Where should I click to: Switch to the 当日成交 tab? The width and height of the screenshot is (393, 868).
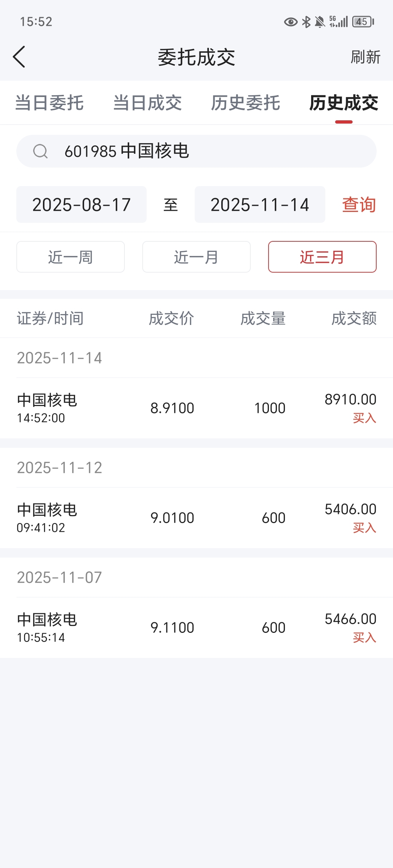click(147, 103)
